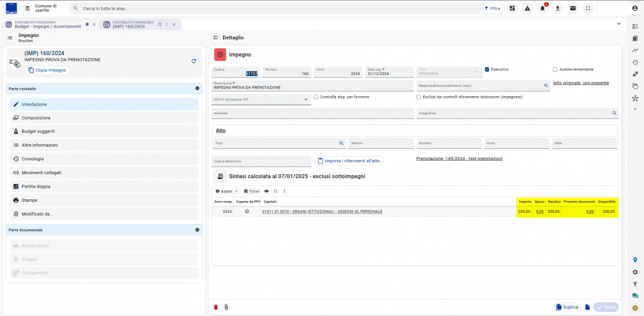Check Escludi dai controlli sforamento dodicesimi

[419, 97]
